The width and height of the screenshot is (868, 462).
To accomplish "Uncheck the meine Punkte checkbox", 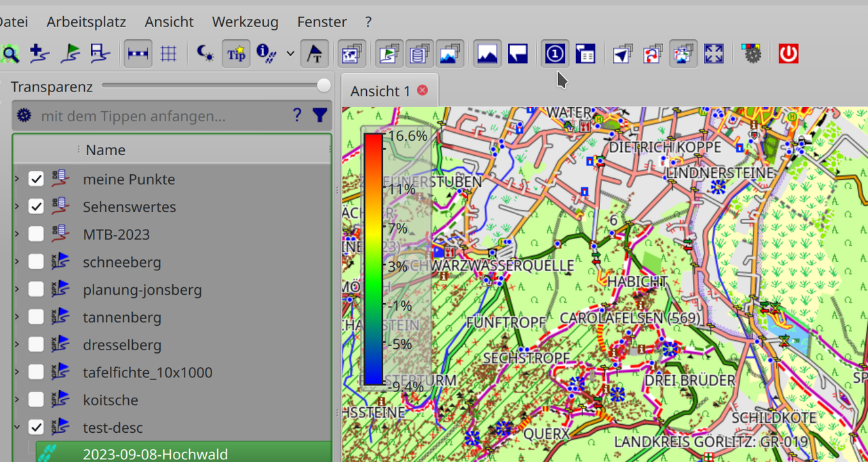I will (36, 180).
